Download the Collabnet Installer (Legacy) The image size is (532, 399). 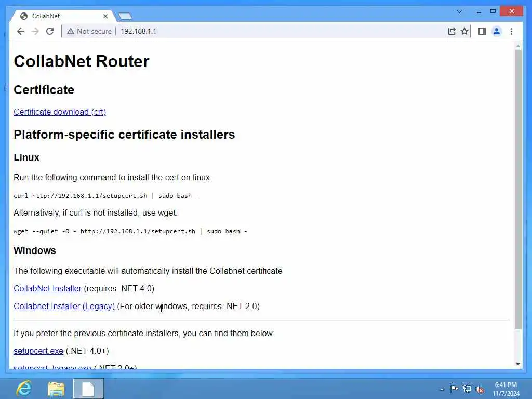tap(64, 306)
